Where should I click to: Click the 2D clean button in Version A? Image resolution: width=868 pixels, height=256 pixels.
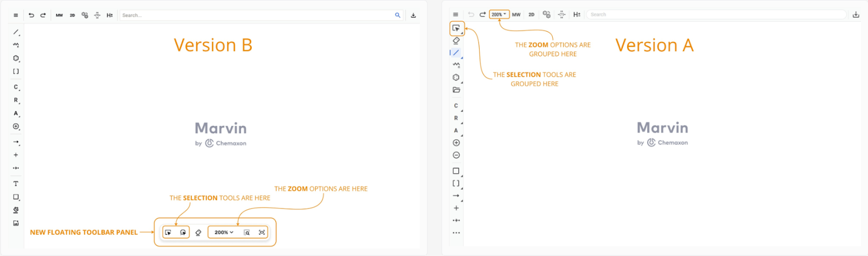coord(531,15)
